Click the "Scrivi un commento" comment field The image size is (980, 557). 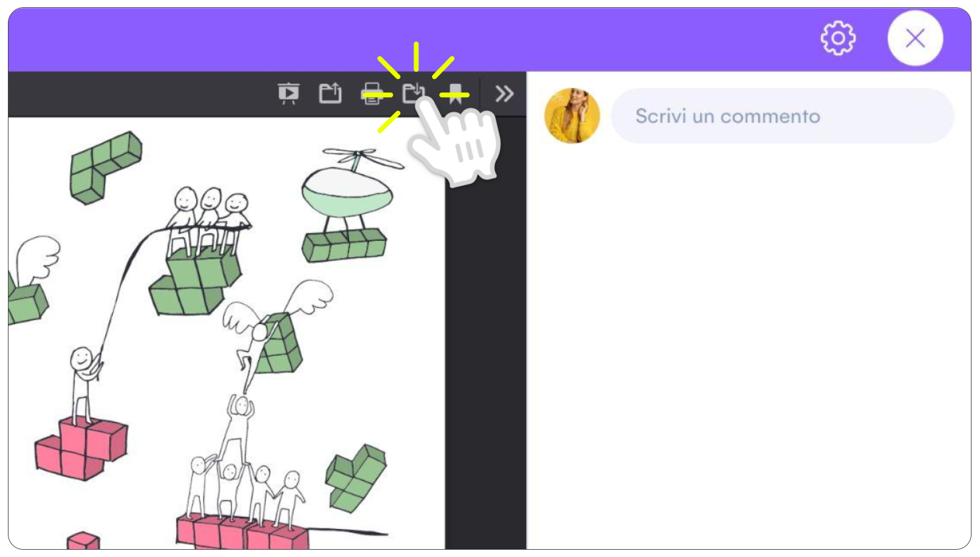(x=783, y=116)
